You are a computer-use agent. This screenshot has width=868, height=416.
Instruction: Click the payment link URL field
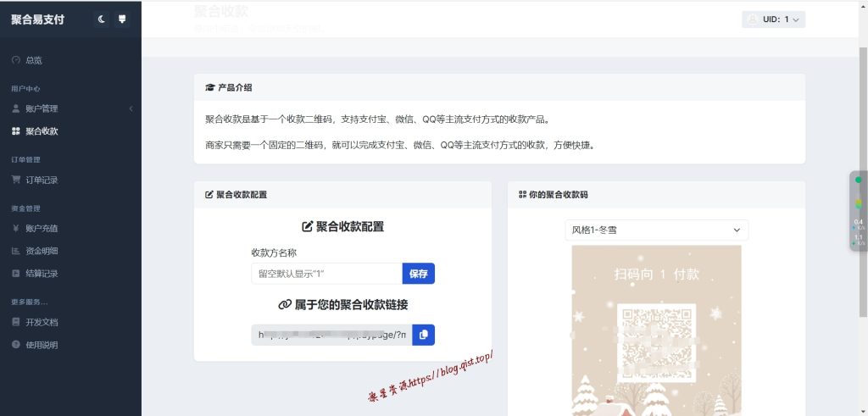coord(331,335)
